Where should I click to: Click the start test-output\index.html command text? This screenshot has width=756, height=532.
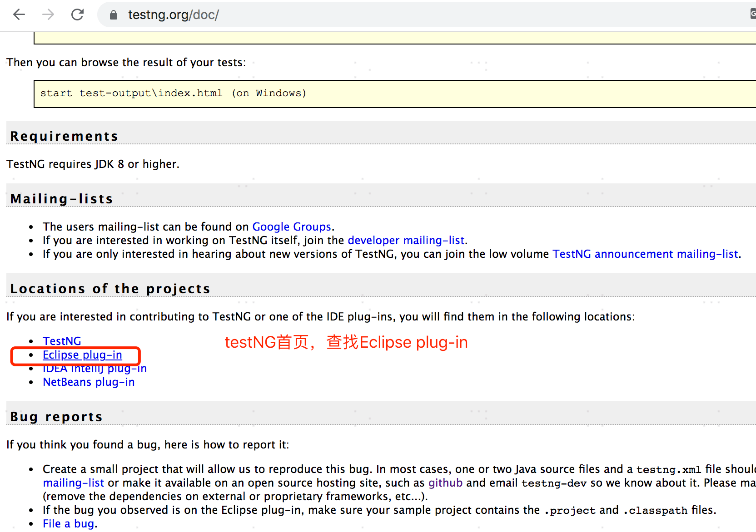pyautogui.click(x=173, y=93)
